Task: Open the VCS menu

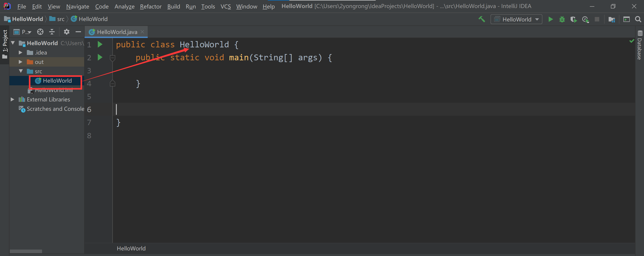Action: pyautogui.click(x=225, y=6)
